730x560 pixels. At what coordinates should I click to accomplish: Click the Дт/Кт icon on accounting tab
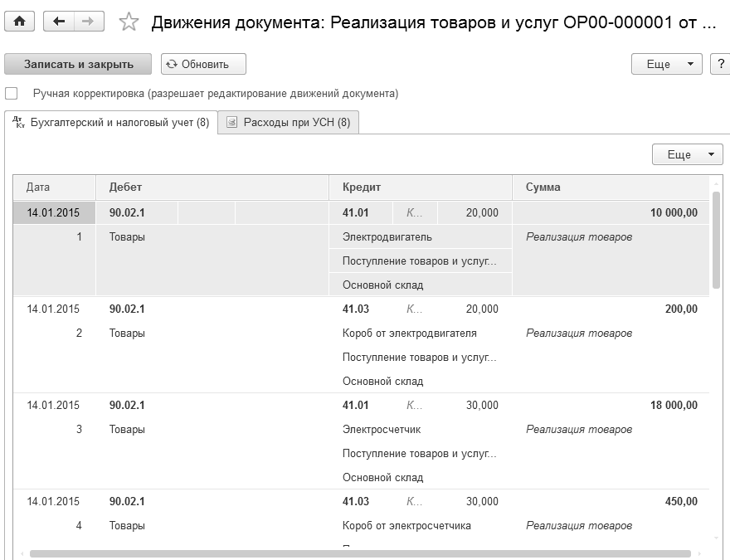point(18,123)
